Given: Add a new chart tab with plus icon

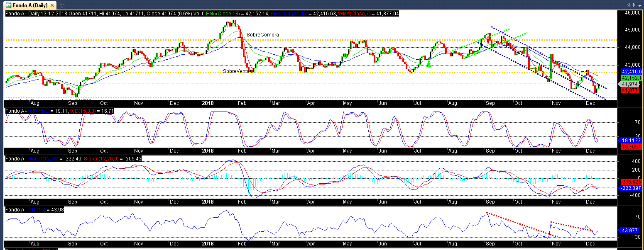Looking at the screenshot, I should click(x=62, y=5).
